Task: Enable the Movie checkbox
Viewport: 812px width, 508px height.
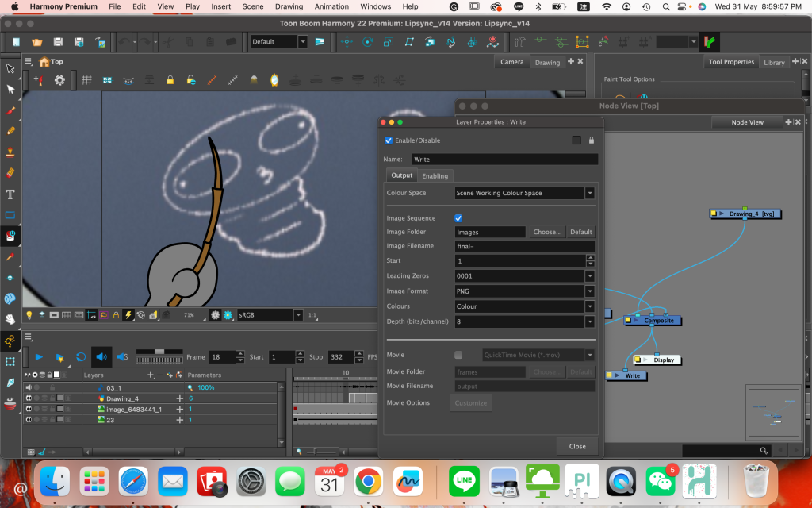Action: click(x=458, y=355)
